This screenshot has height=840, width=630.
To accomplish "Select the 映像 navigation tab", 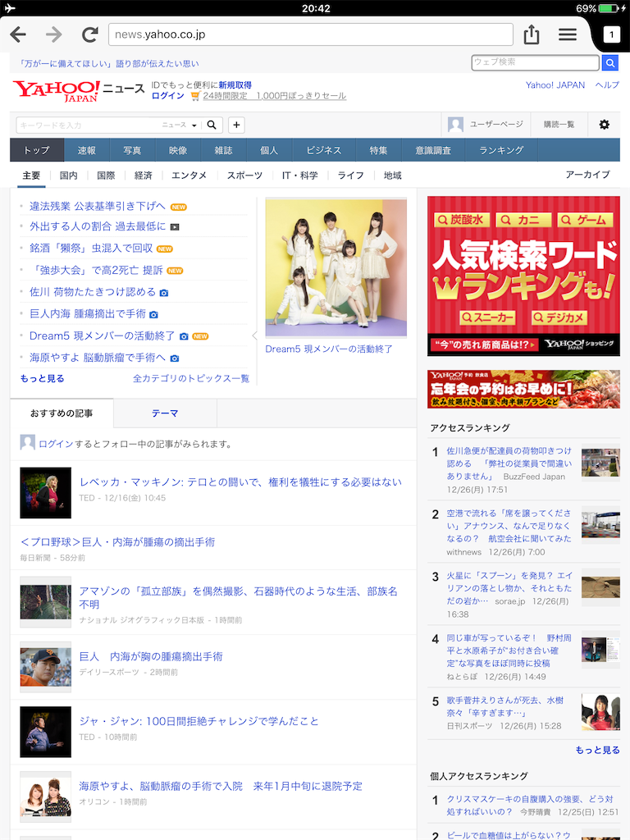I will click(x=178, y=151).
